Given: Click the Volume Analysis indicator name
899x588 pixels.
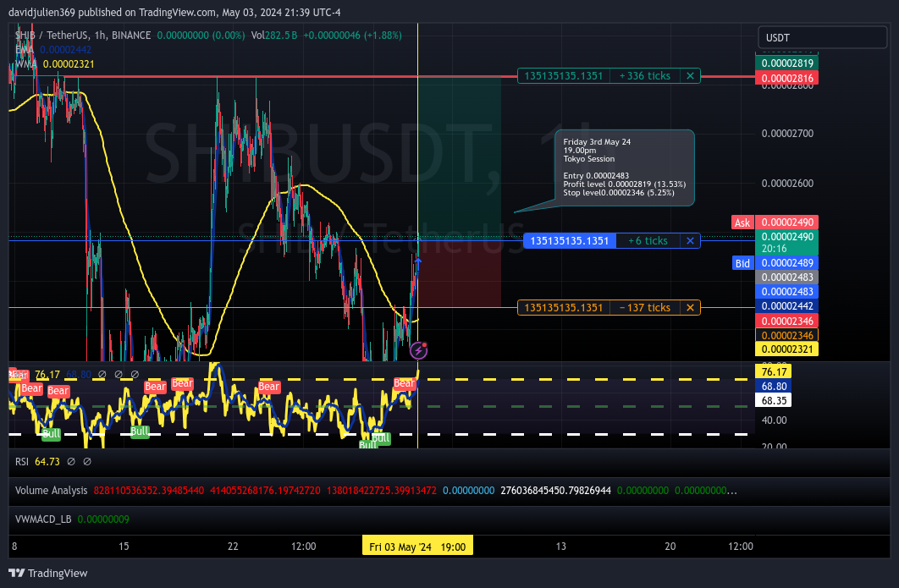Looking at the screenshot, I should (x=51, y=491).
